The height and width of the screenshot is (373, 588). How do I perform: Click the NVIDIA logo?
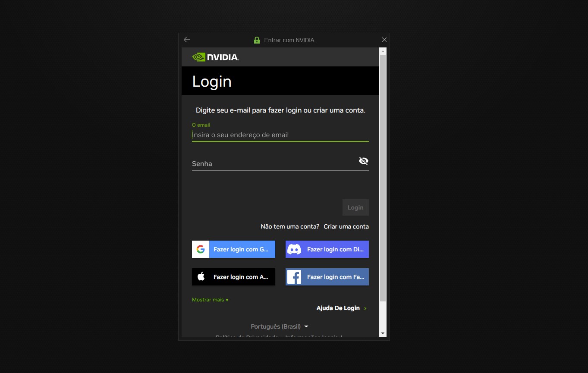pyautogui.click(x=216, y=57)
